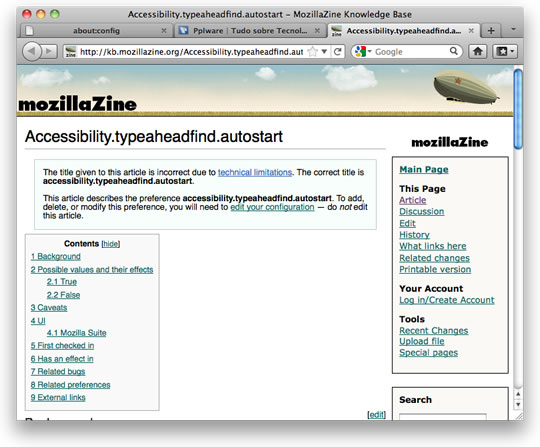The height and width of the screenshot is (447, 540).
Task: Reload the page with the refresh icon
Action: (x=338, y=52)
